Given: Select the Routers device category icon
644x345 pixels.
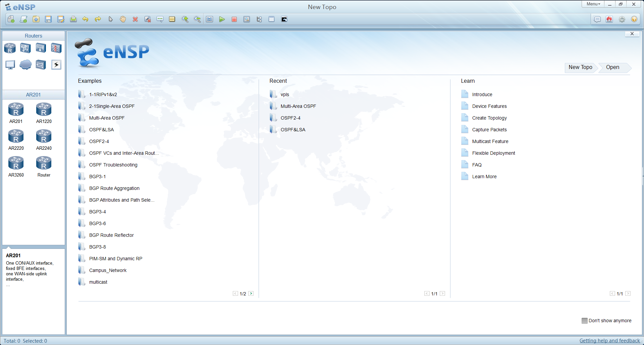Looking at the screenshot, I should pyautogui.click(x=10, y=48).
